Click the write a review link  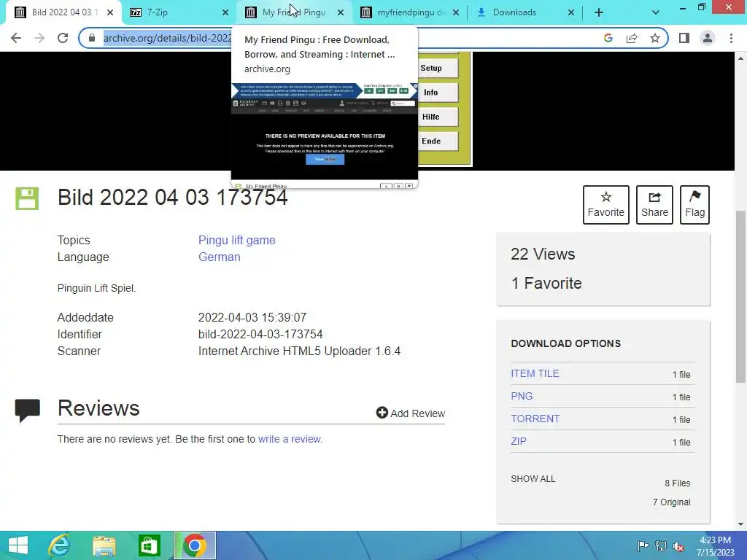(290, 439)
